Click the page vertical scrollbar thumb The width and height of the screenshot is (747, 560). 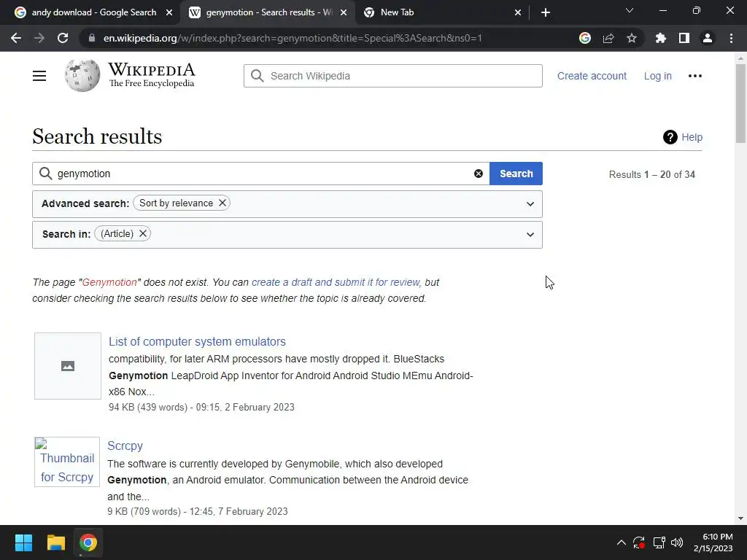(740, 103)
